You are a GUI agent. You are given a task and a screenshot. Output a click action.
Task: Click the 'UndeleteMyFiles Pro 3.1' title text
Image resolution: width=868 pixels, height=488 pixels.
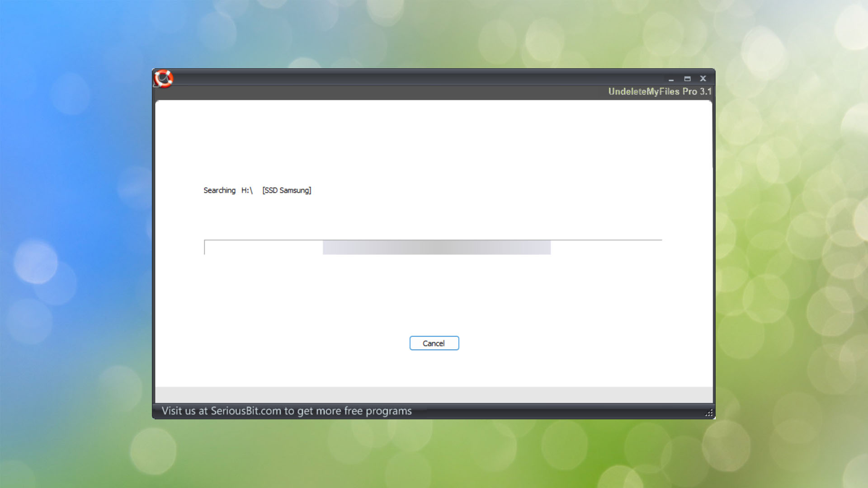660,92
